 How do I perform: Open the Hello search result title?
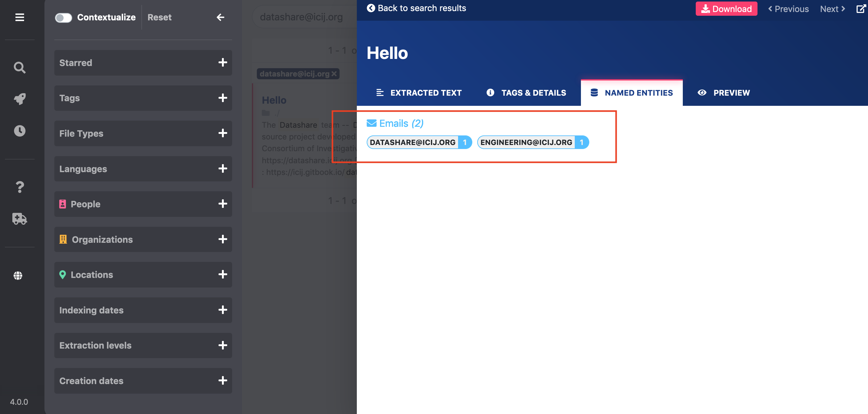(x=274, y=100)
